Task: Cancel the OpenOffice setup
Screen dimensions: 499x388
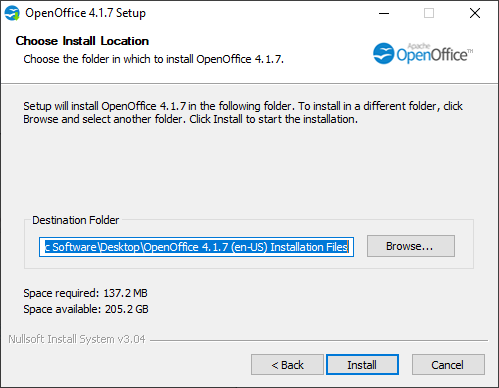Action: (448, 365)
